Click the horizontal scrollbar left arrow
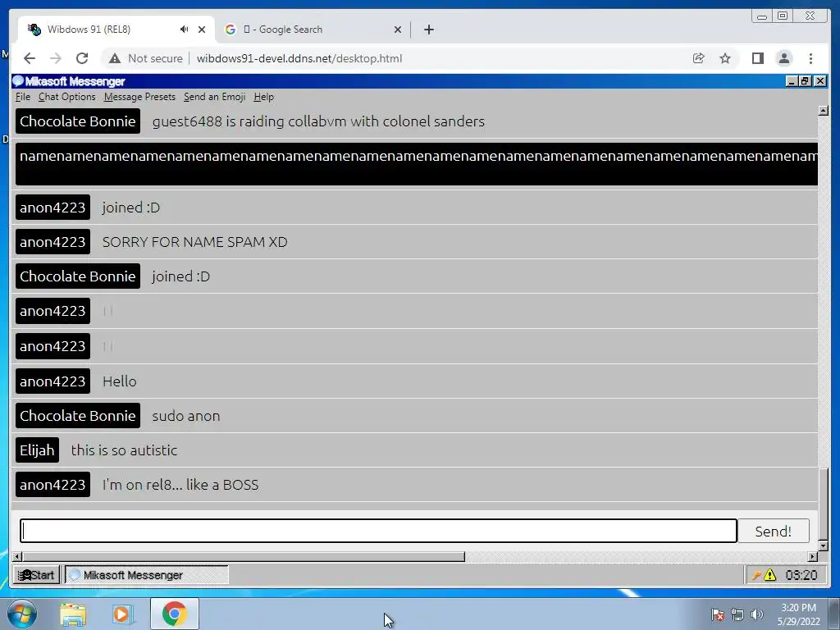This screenshot has width=840, height=630. (x=17, y=557)
